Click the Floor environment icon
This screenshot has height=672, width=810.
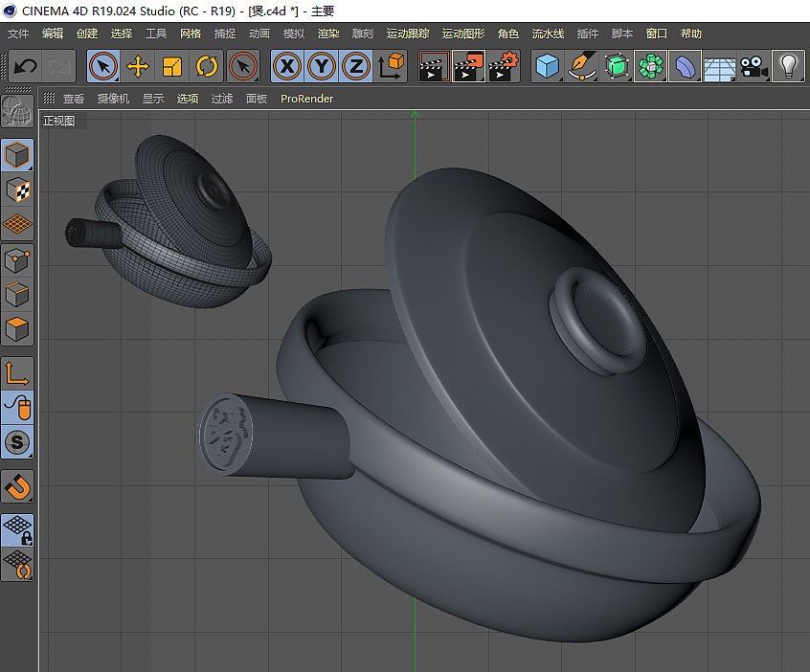[x=720, y=66]
